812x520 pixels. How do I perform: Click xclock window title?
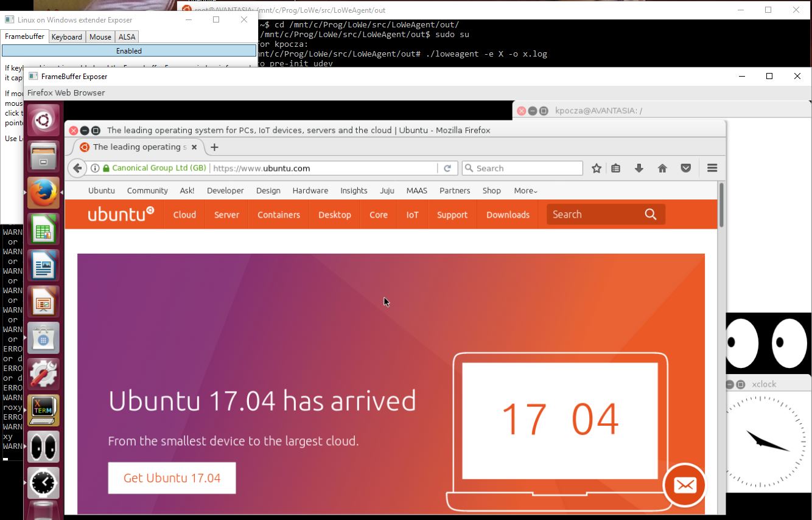click(764, 384)
